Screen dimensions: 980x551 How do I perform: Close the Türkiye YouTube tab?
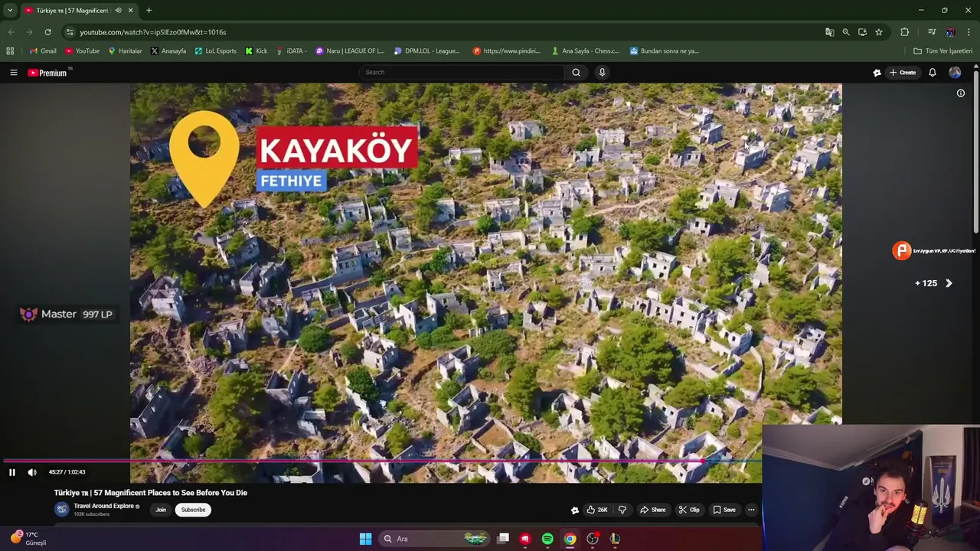click(130, 11)
